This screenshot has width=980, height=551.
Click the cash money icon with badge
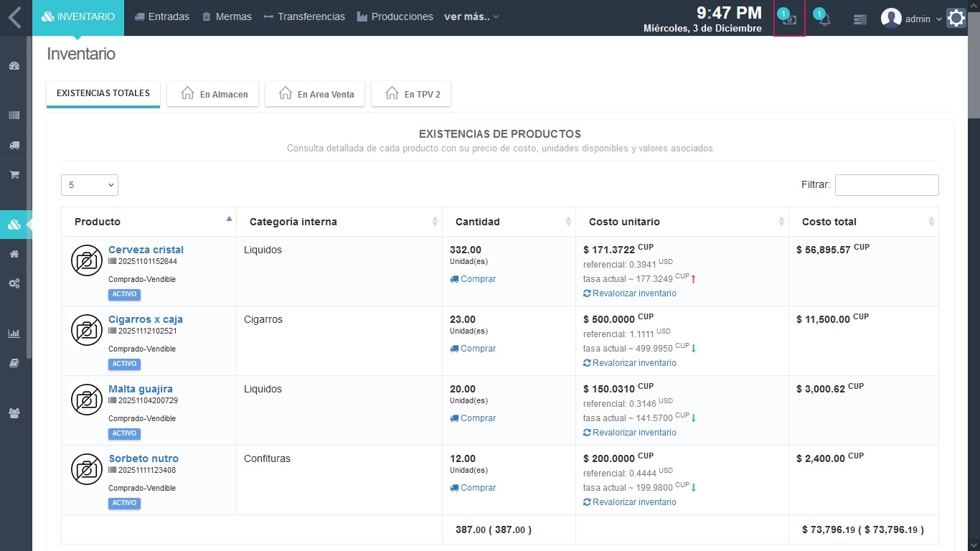[789, 19]
